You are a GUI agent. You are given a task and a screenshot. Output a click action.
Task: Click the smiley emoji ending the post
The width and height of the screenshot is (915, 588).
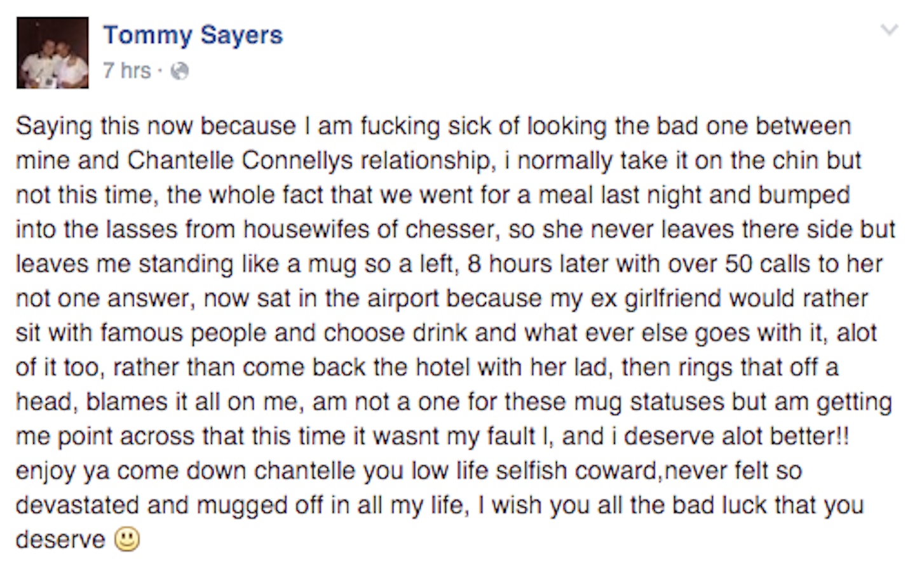point(126,540)
